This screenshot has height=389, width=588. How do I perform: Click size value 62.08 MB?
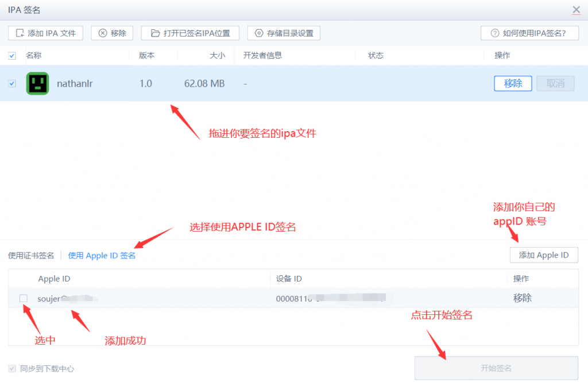coord(204,83)
